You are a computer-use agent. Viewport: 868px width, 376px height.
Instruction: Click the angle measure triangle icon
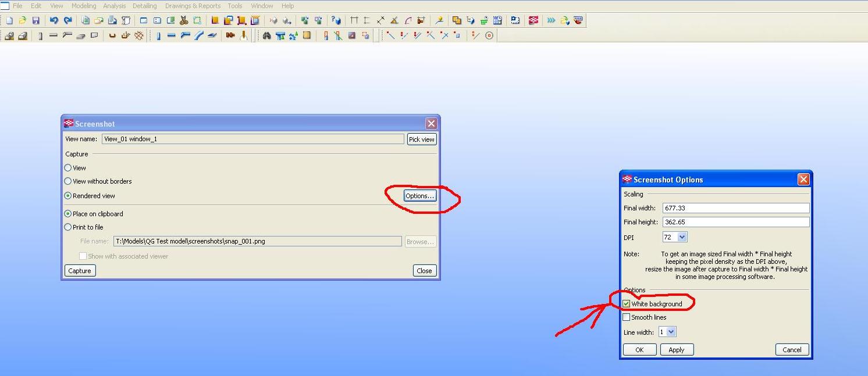tap(394, 20)
